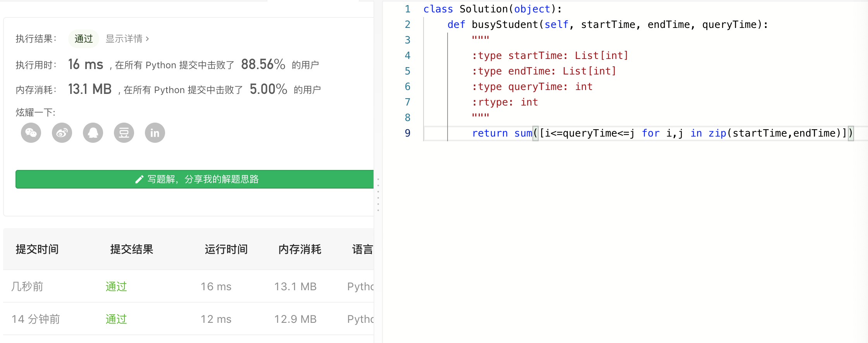Share result via LinkedIn icon
Screen dimensions: 868x343
155,133
